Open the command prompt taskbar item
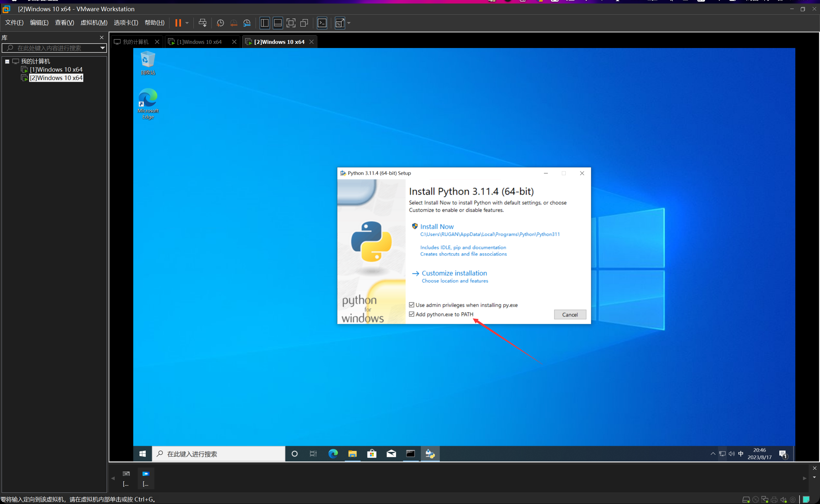The image size is (820, 504). click(410, 454)
